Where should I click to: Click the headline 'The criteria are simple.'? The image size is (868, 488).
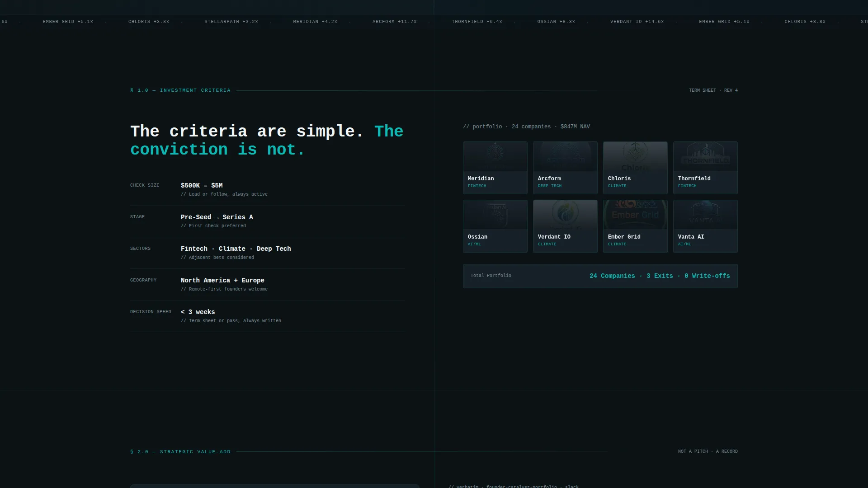point(247,131)
